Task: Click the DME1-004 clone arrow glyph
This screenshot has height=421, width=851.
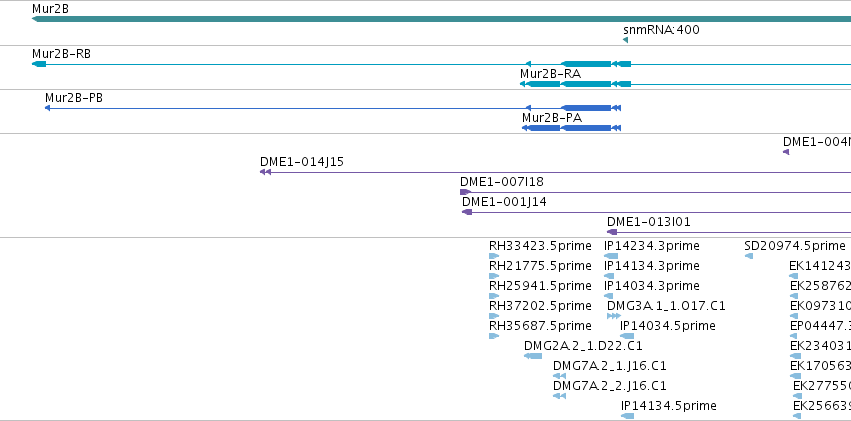Action: (x=786, y=152)
